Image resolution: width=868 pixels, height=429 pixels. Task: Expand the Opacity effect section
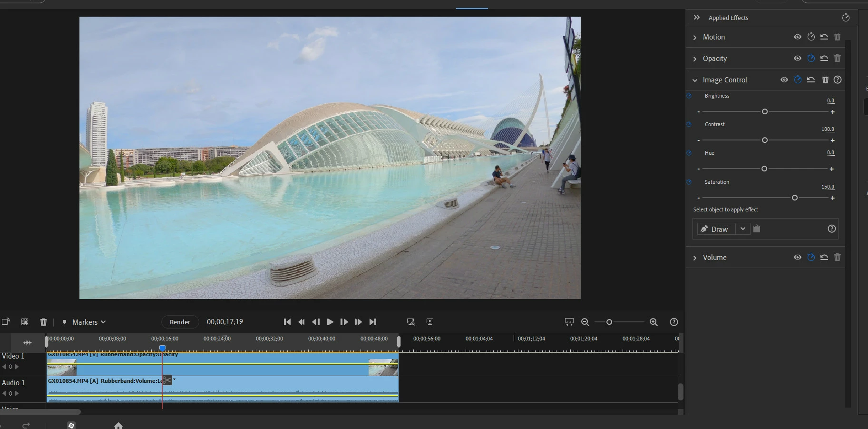click(695, 59)
